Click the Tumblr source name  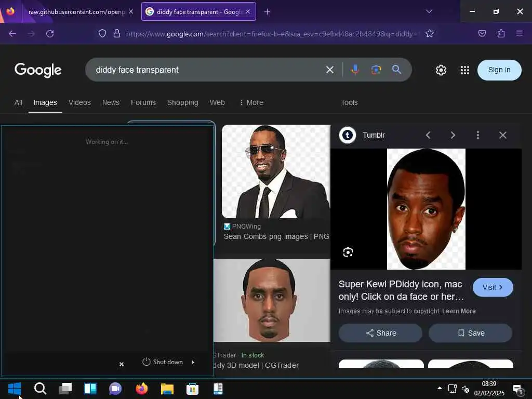point(374,135)
